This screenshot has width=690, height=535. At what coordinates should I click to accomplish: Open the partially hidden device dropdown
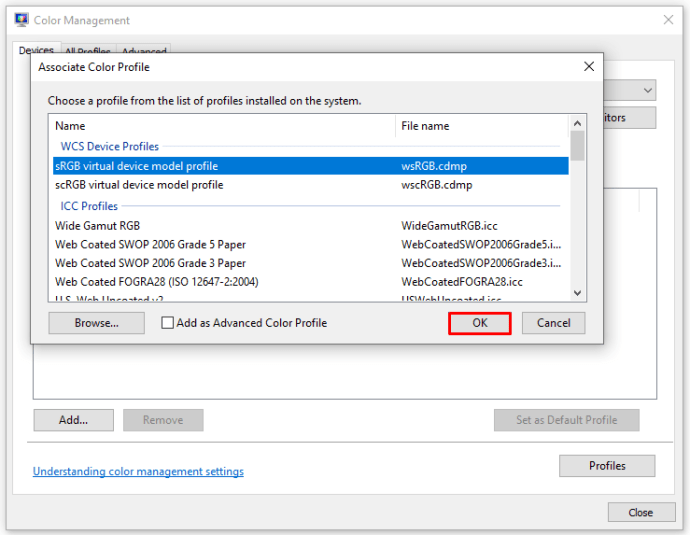click(647, 90)
